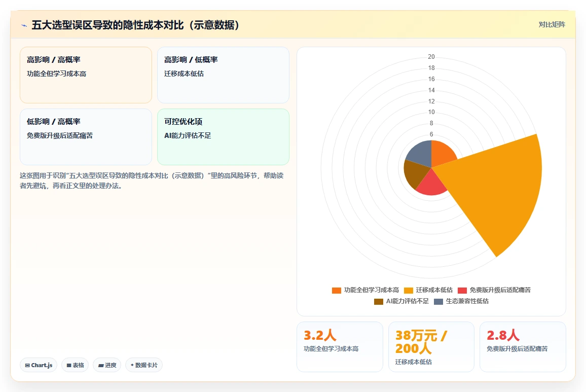Toggle legend swatch for 免费版升级后适配痛苦
Viewport: 586px width, 392px height.
coord(462,290)
